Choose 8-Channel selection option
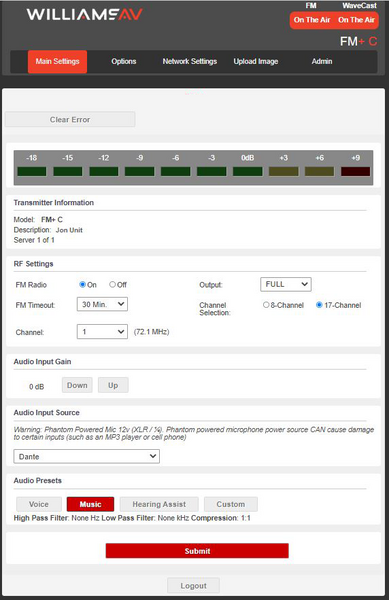 point(266,305)
